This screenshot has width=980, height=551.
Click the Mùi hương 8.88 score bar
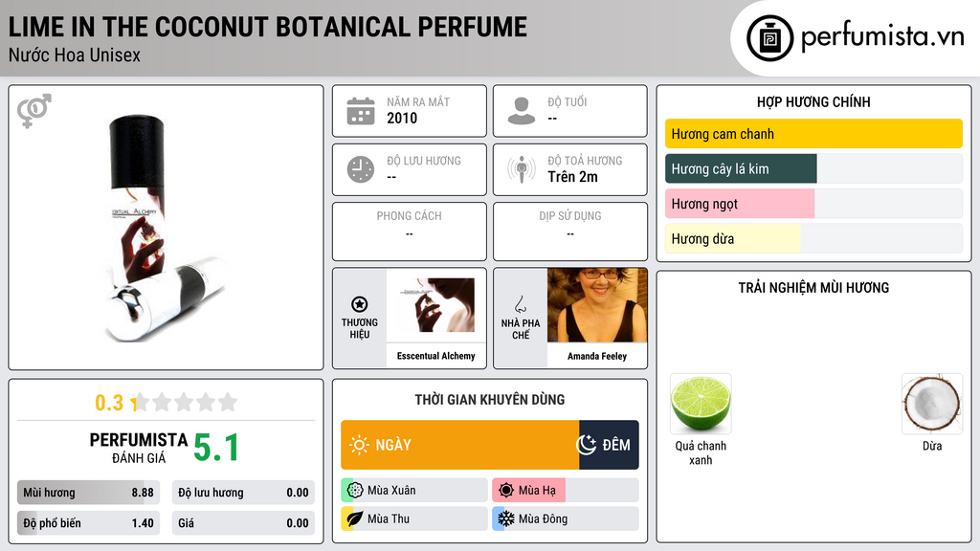point(88,493)
